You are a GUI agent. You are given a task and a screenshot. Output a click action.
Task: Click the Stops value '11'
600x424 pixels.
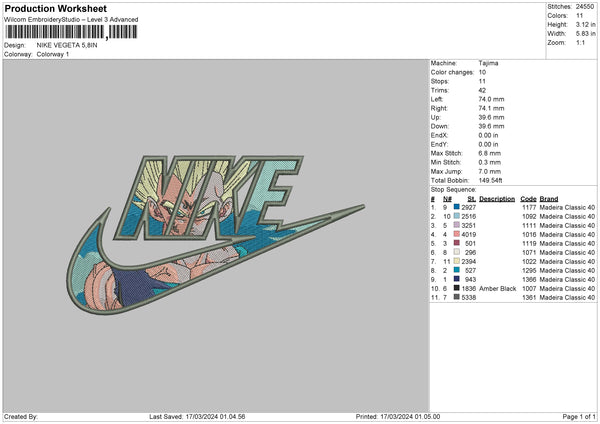(482, 81)
